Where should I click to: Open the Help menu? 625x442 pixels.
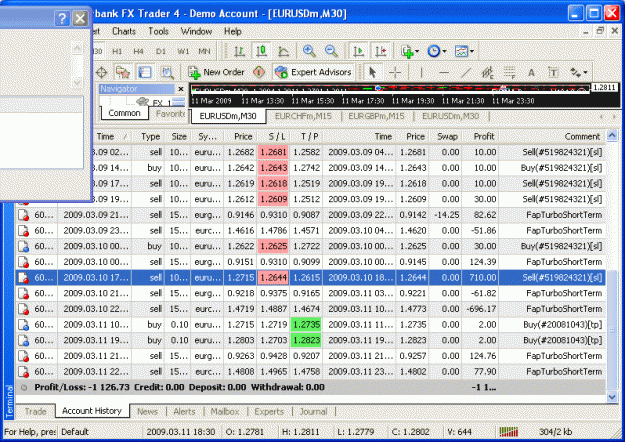(x=232, y=31)
